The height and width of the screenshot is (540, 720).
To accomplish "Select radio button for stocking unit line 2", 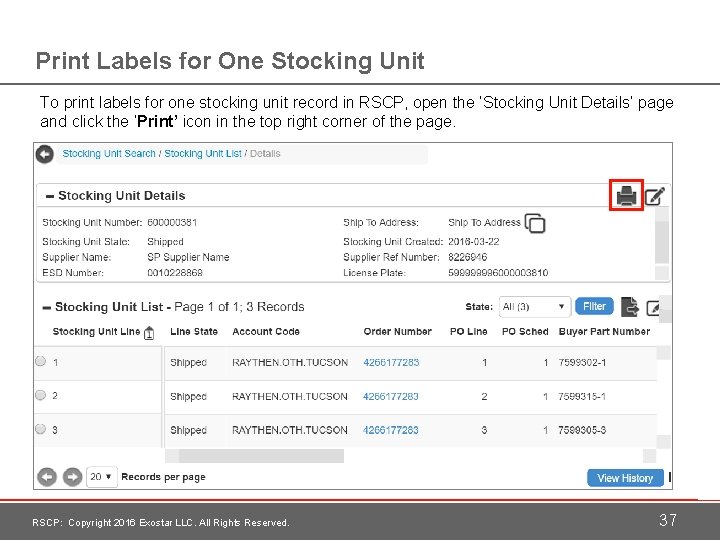I will coord(40,395).
